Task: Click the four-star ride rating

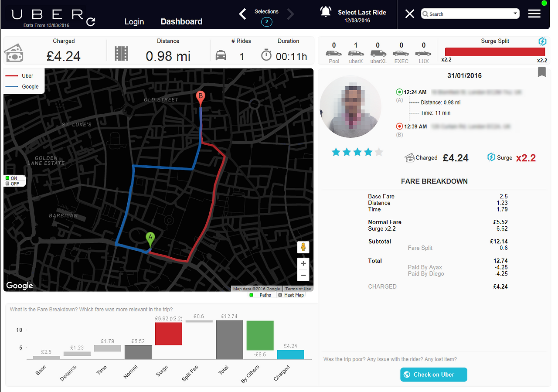Action: point(357,152)
